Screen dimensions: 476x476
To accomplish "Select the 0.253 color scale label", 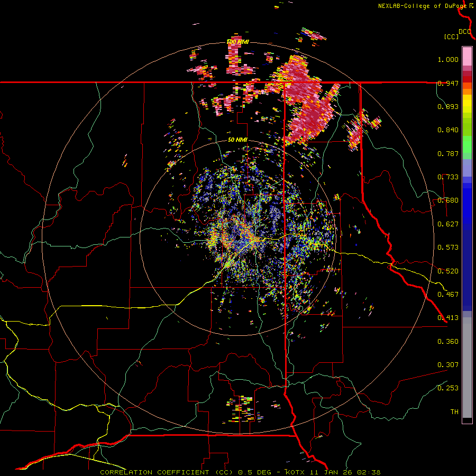I will click(x=448, y=388).
